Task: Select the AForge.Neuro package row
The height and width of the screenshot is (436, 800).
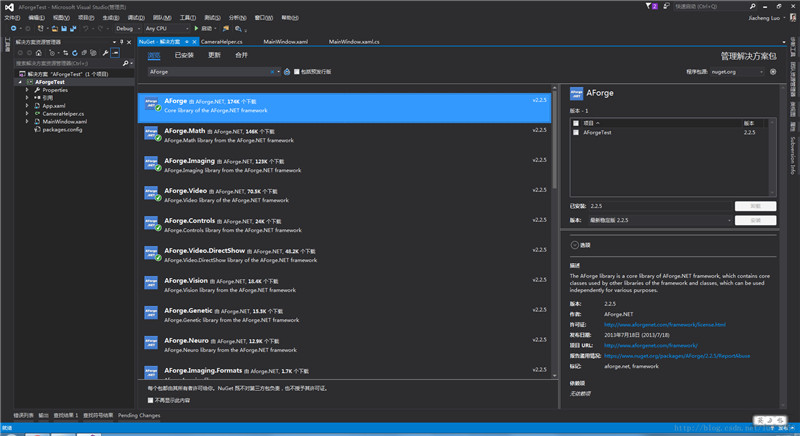Action: click(x=344, y=345)
